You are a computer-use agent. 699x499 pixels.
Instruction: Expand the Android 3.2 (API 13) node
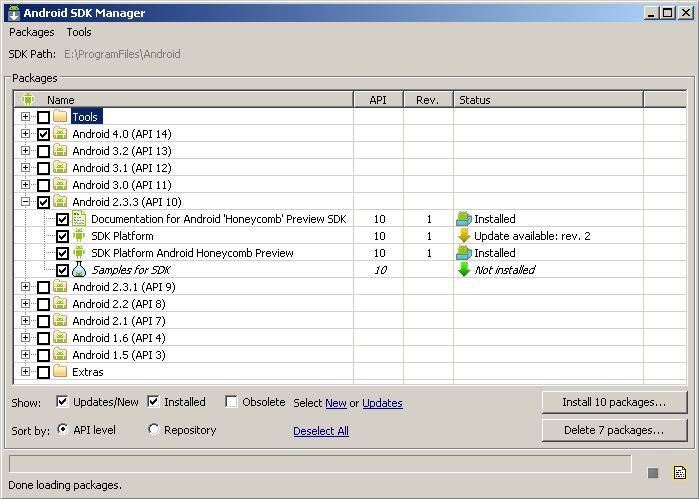click(x=25, y=150)
